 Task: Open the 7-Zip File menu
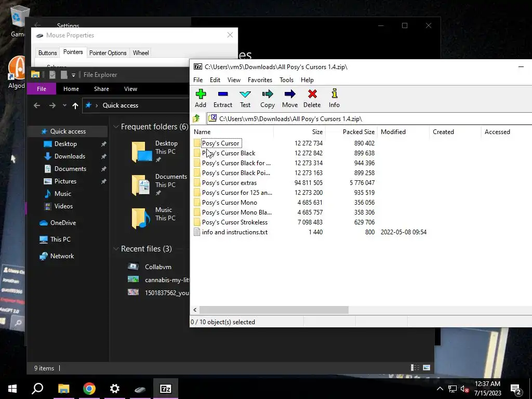pyautogui.click(x=198, y=80)
